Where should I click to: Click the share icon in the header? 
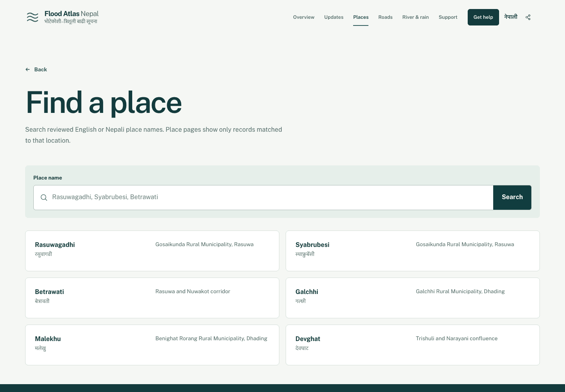528,17
